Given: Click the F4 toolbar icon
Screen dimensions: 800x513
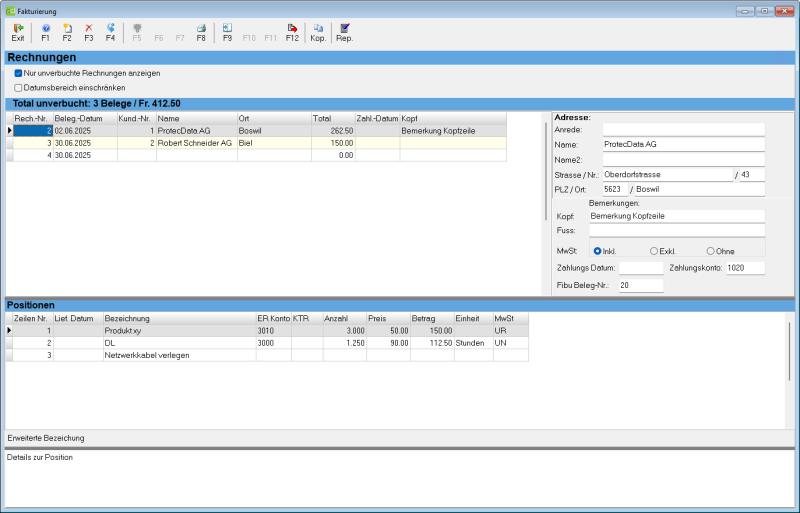Looking at the screenshot, I should pos(110,32).
